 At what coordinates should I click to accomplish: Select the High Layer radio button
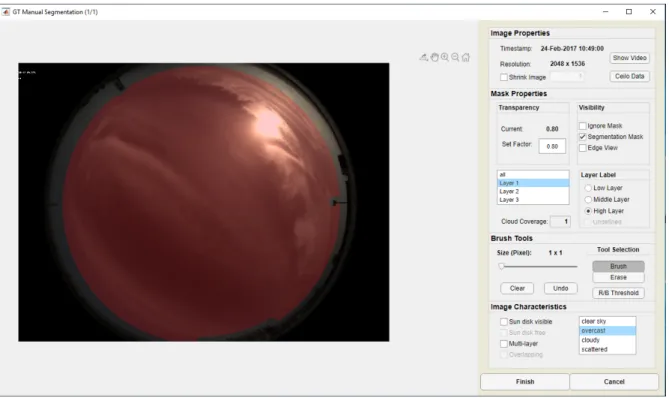coord(588,211)
